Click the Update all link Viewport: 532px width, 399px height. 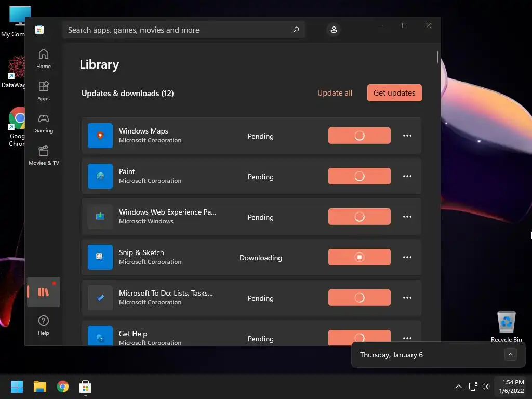(x=335, y=93)
